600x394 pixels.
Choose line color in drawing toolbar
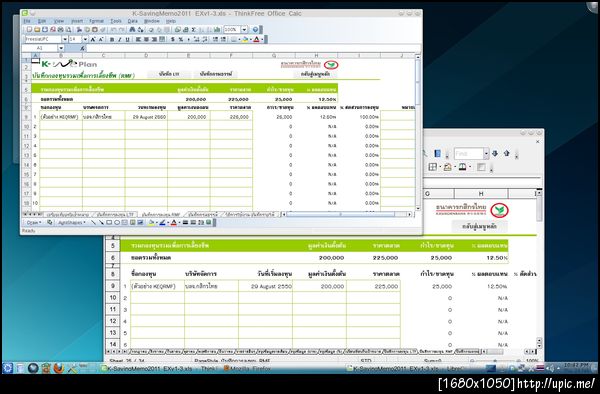coord(162,222)
